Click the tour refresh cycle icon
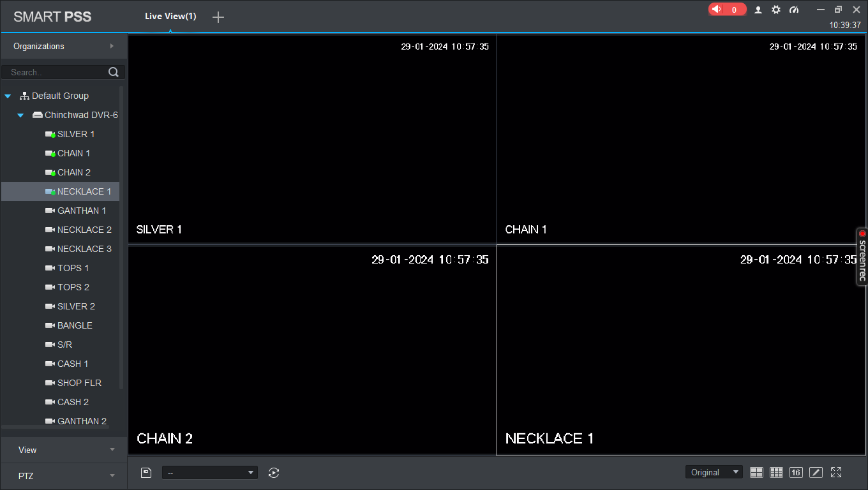 [x=274, y=473]
